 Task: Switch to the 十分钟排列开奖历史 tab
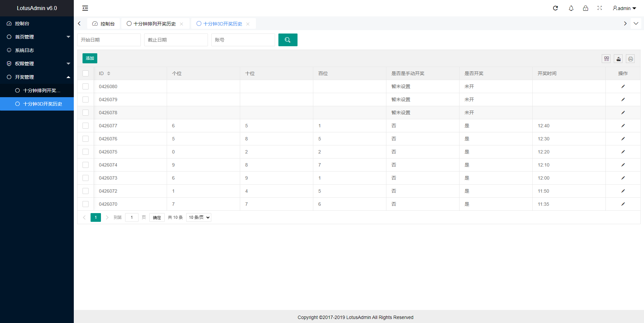coord(155,24)
